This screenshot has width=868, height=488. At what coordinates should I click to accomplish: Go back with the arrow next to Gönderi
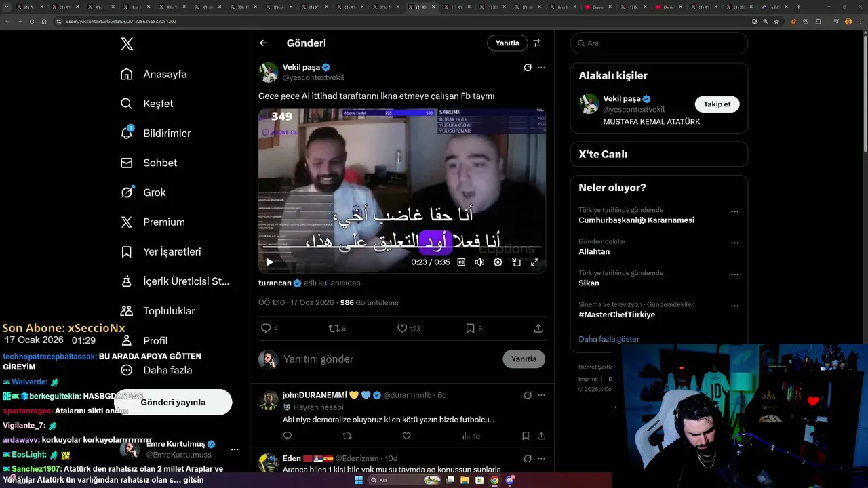[264, 43]
